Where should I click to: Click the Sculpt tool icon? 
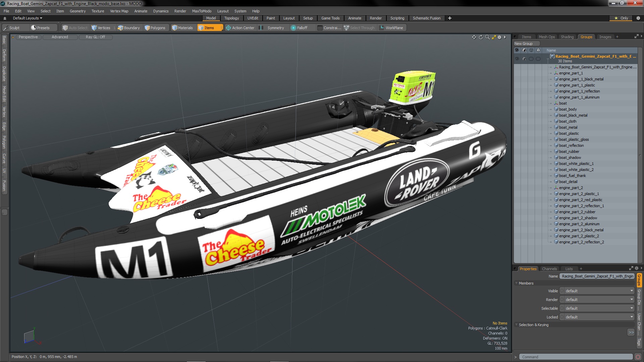(x=5, y=28)
